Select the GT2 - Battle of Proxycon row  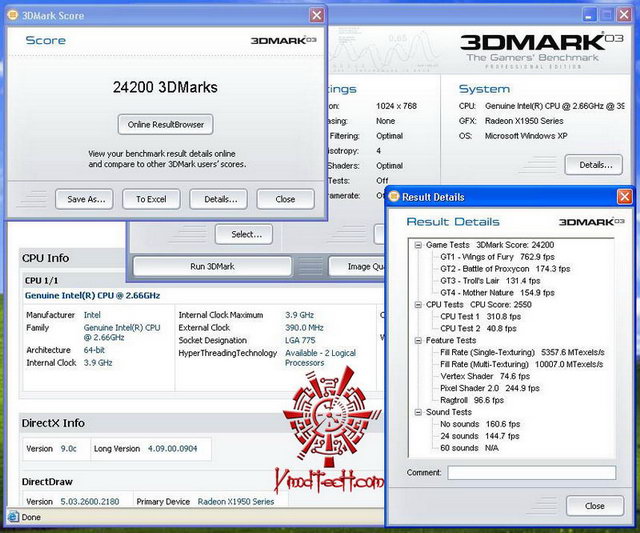[505, 269]
